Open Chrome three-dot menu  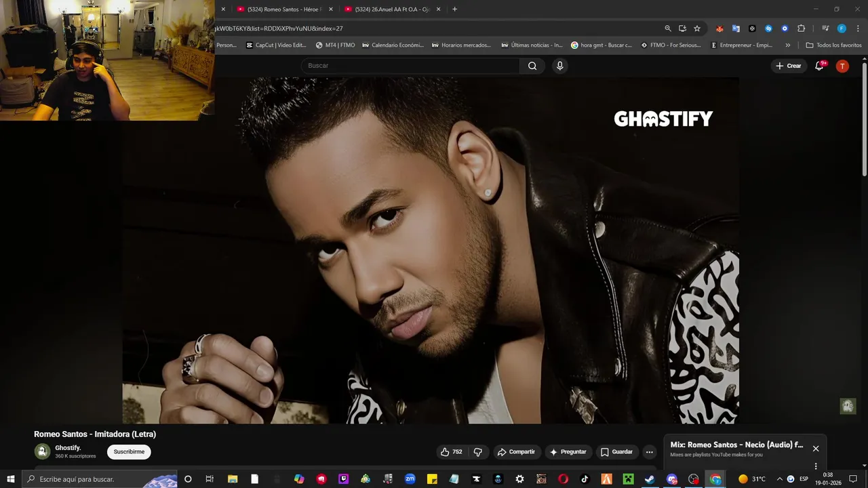click(x=856, y=28)
